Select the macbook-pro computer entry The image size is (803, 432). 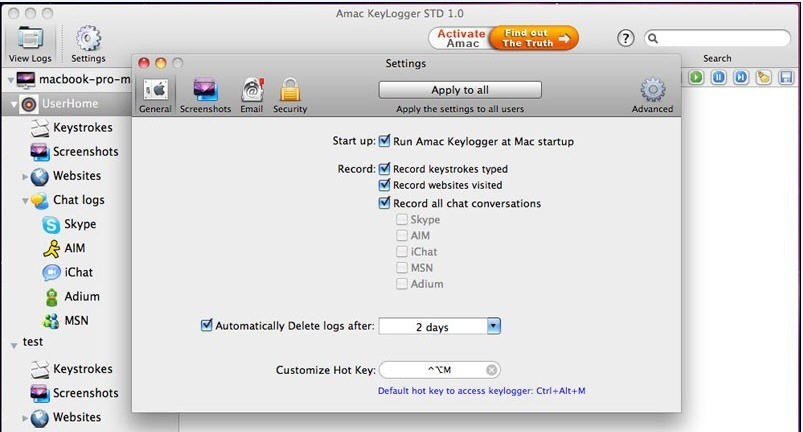click(x=75, y=79)
